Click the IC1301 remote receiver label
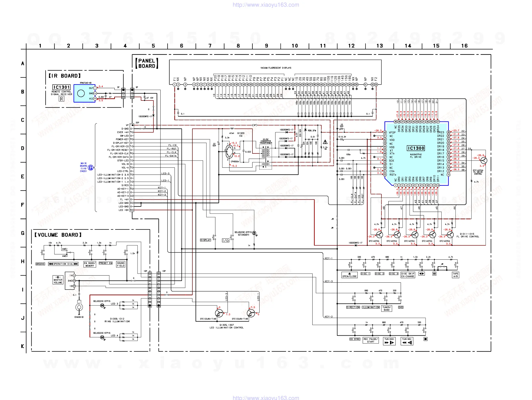 tap(62, 87)
